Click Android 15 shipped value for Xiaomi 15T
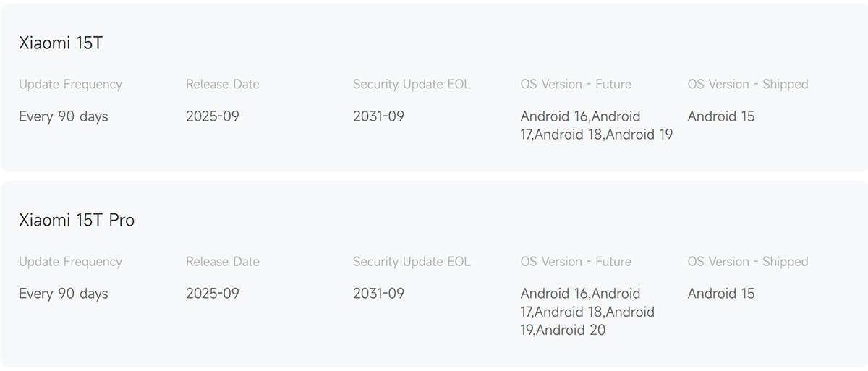The width and height of the screenshot is (868, 371). pos(721,116)
